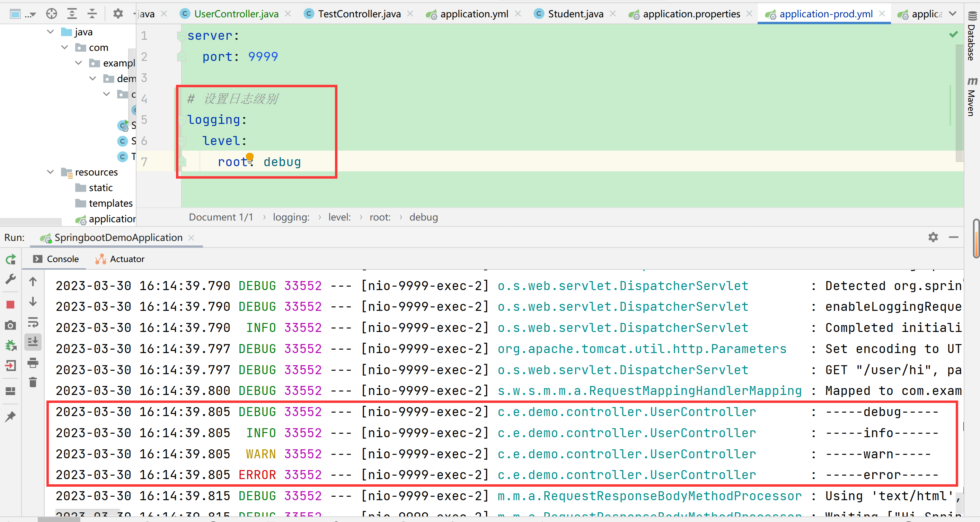Open Run panel settings gear

[x=933, y=237]
